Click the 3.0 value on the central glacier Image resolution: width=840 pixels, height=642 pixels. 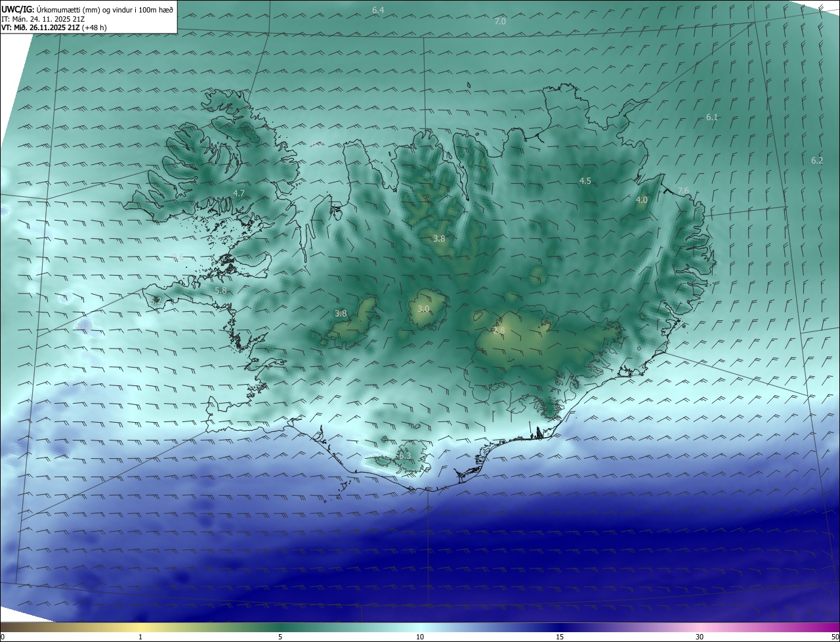pyautogui.click(x=423, y=309)
